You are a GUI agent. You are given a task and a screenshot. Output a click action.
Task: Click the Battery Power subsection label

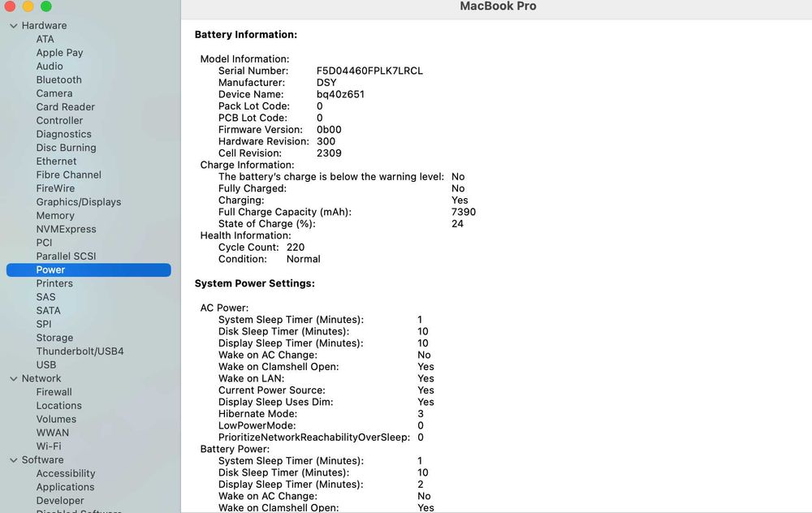235,449
